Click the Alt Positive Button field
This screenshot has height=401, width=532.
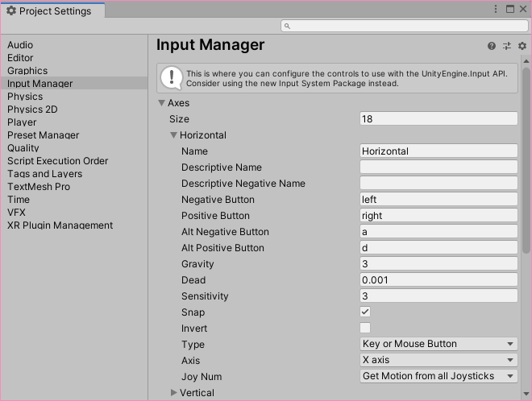coord(438,247)
